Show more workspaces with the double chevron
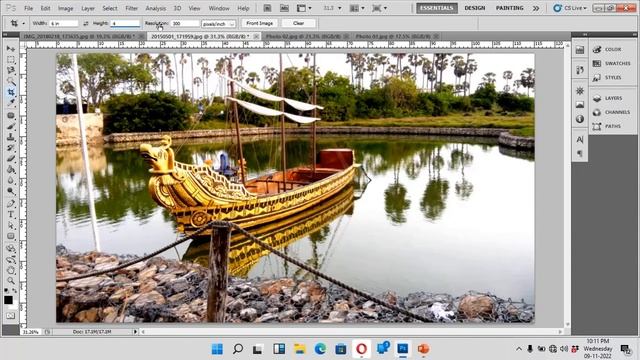Screen dimensions: 640x360 tap(536, 8)
